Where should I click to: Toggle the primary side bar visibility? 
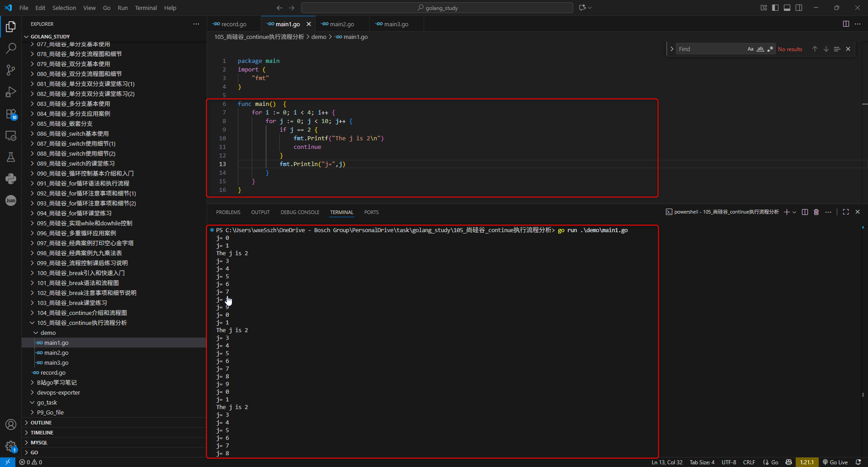click(775, 8)
